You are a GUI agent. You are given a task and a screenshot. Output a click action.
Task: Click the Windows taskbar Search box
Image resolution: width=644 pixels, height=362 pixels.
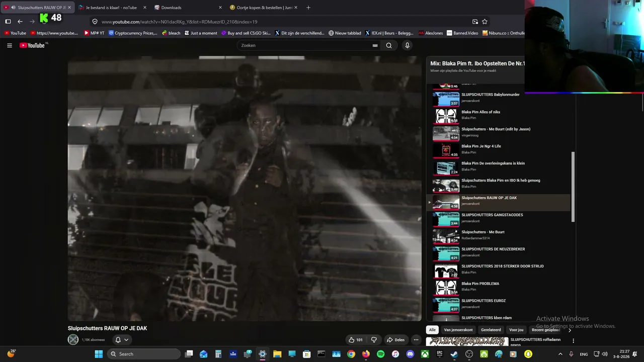pyautogui.click(x=143, y=354)
